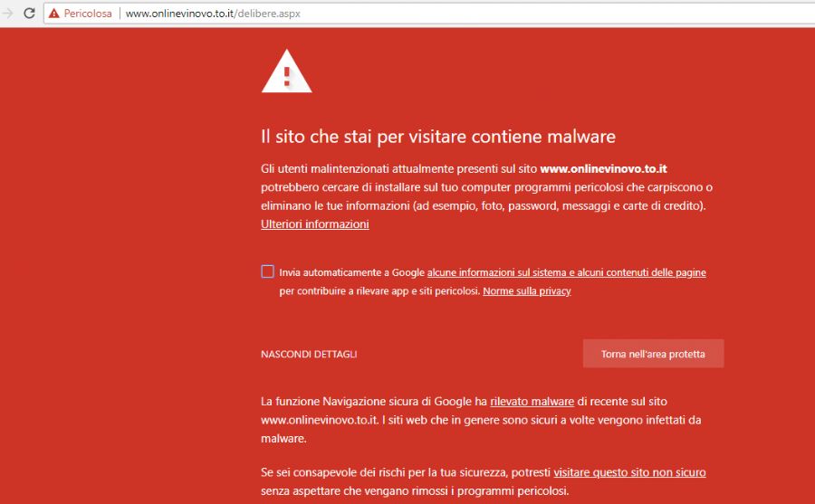Open the Pericolosa site security label
The image size is (815, 504).
point(86,14)
